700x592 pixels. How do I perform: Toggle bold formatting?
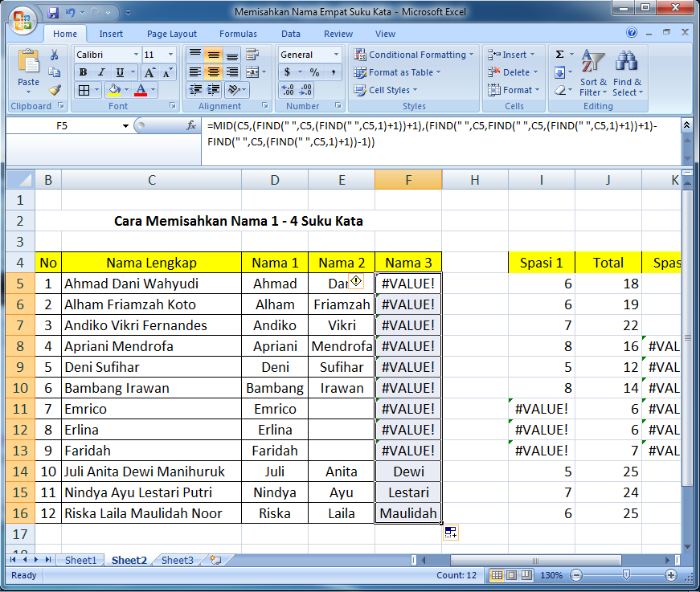click(84, 71)
